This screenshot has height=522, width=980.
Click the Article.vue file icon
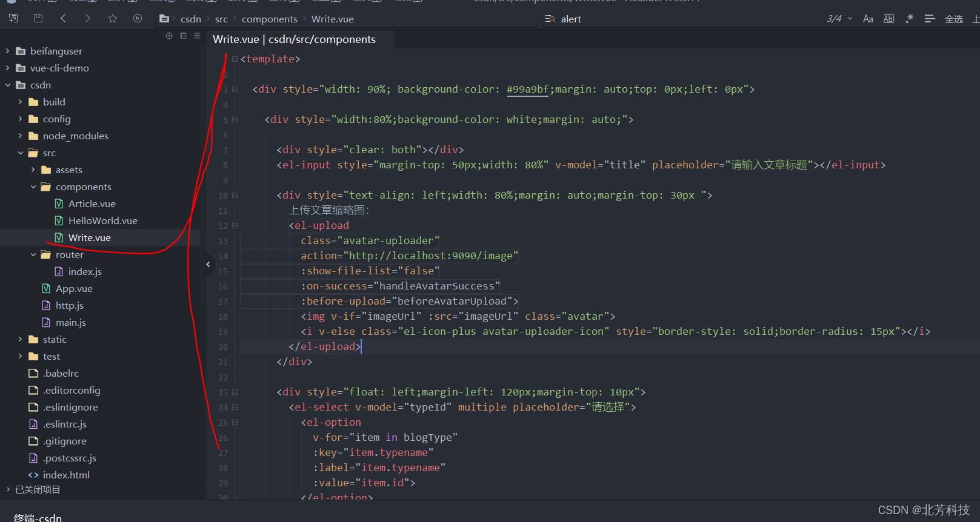(59, 203)
